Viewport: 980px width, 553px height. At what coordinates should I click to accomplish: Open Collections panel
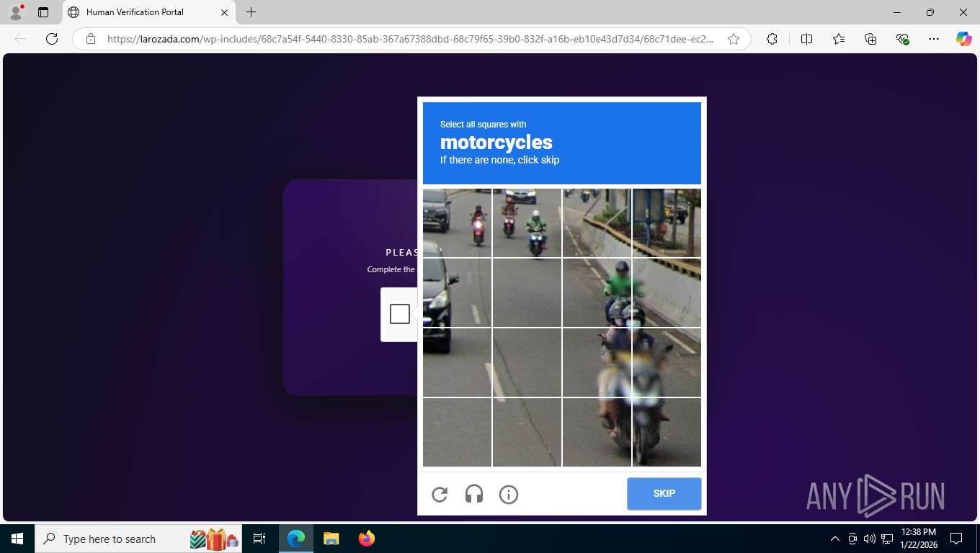click(870, 39)
